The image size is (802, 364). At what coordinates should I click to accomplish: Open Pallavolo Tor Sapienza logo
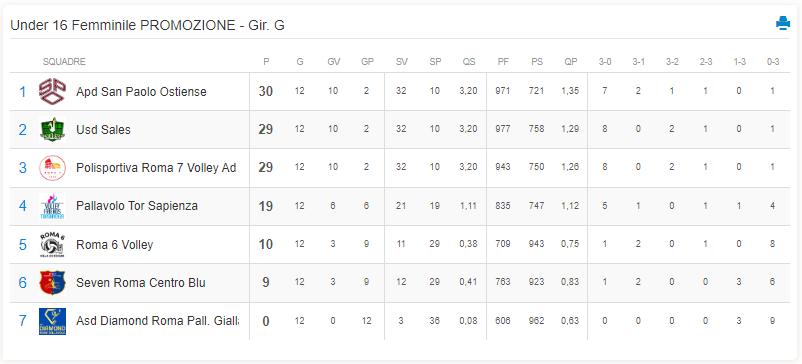52,206
